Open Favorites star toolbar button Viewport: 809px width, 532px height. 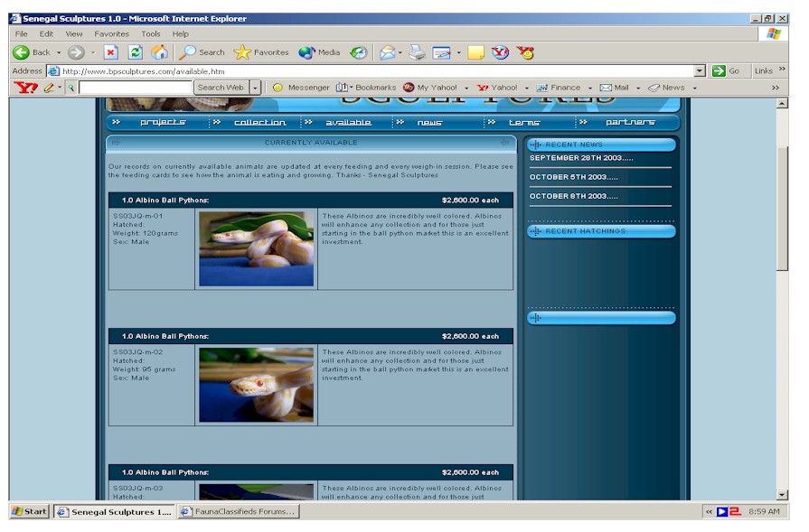[261, 52]
